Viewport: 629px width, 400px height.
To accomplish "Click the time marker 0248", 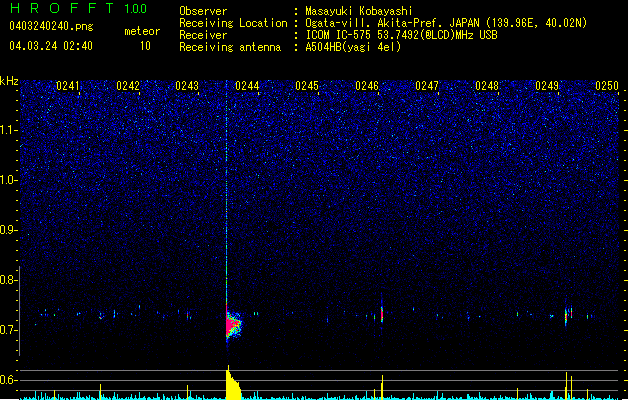I will tap(487, 86).
